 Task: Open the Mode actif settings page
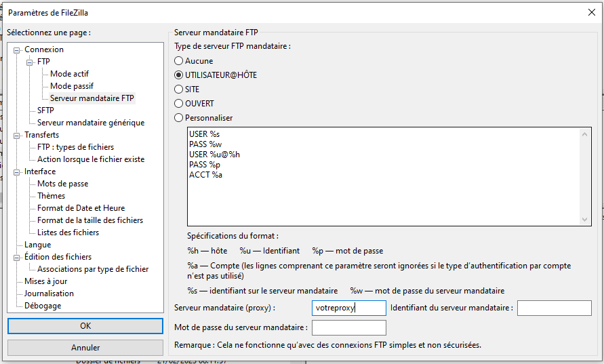69,74
